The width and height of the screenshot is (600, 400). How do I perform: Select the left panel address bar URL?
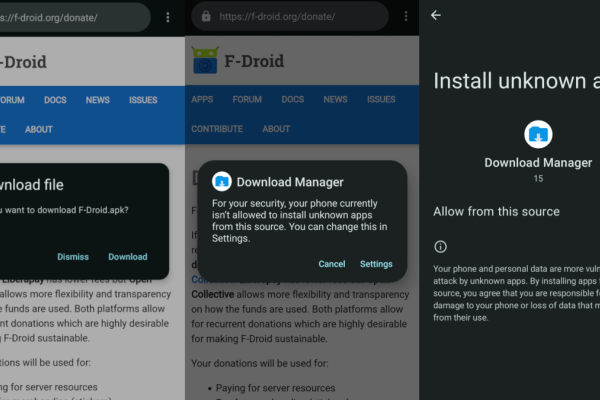[x=49, y=18]
